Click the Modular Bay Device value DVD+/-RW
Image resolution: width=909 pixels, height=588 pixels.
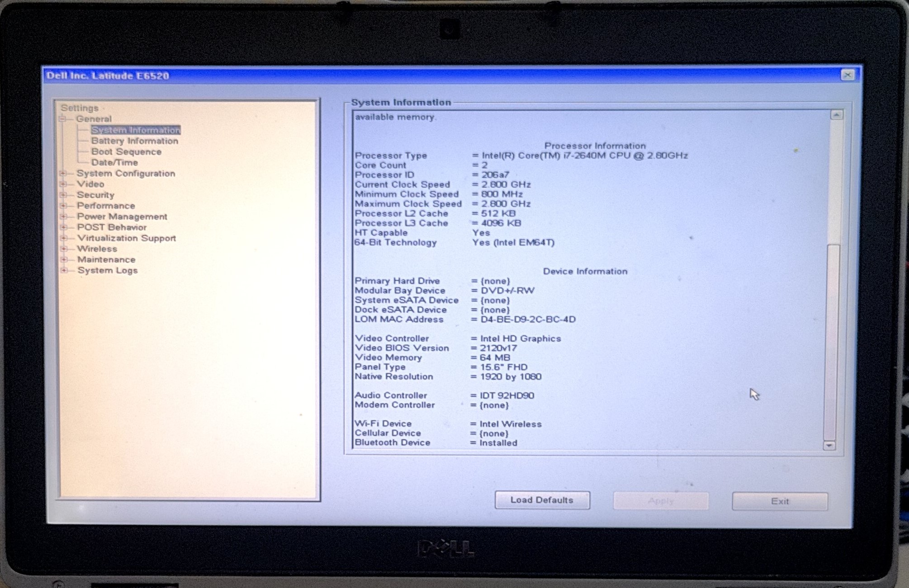coord(507,291)
